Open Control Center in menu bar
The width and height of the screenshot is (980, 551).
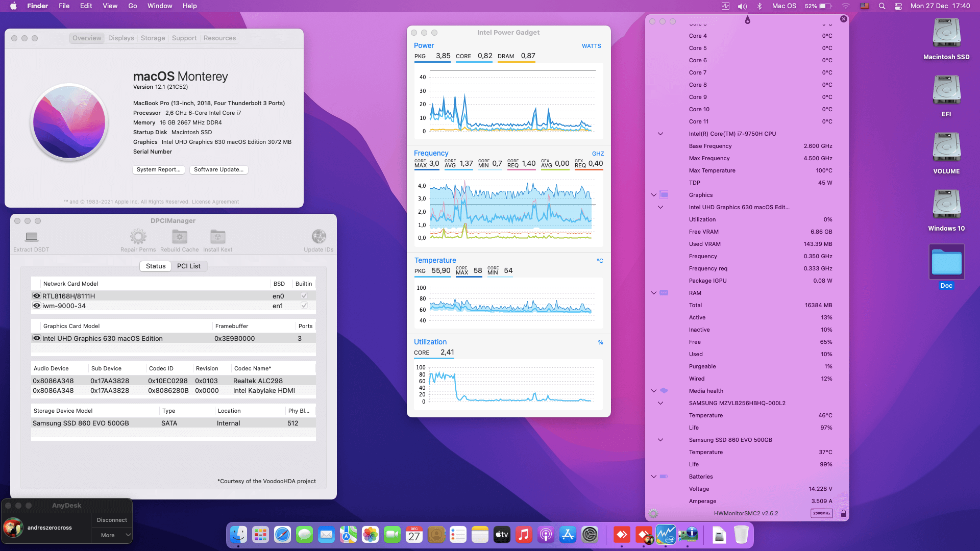[898, 6]
